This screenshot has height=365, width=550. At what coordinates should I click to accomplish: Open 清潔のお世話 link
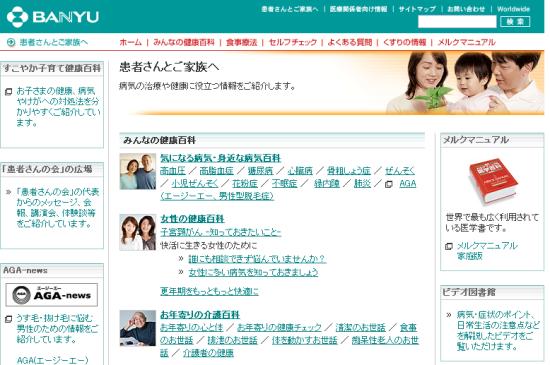pyautogui.click(x=361, y=327)
